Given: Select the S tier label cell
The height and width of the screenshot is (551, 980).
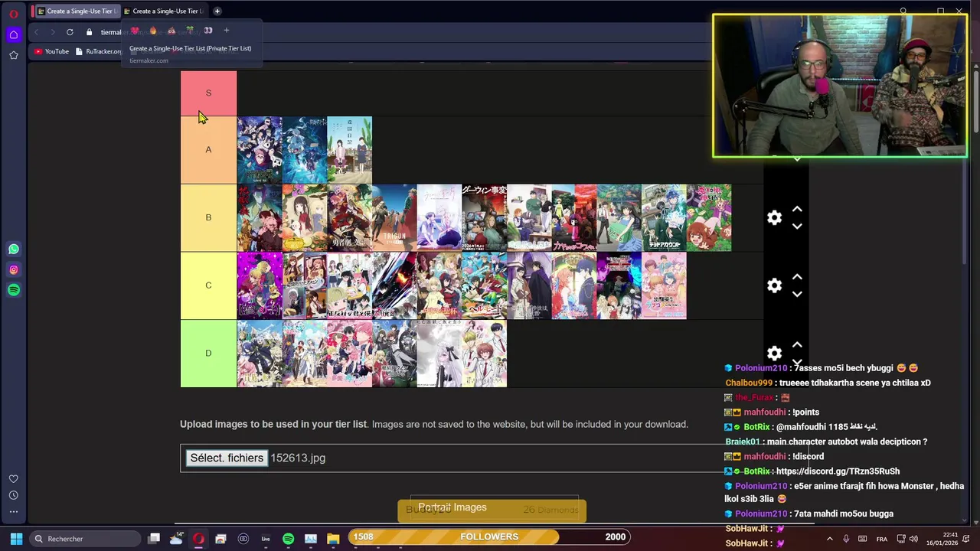Looking at the screenshot, I should (x=208, y=93).
